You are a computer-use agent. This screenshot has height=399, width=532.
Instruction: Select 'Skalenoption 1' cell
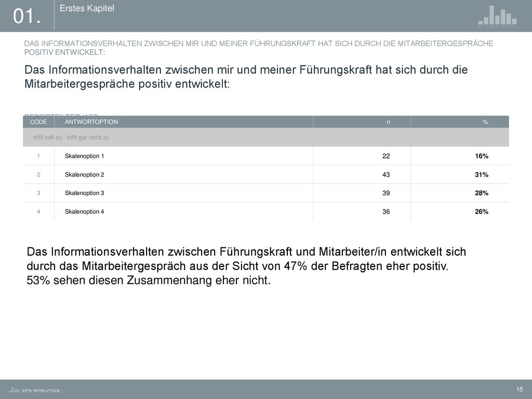tap(84, 156)
